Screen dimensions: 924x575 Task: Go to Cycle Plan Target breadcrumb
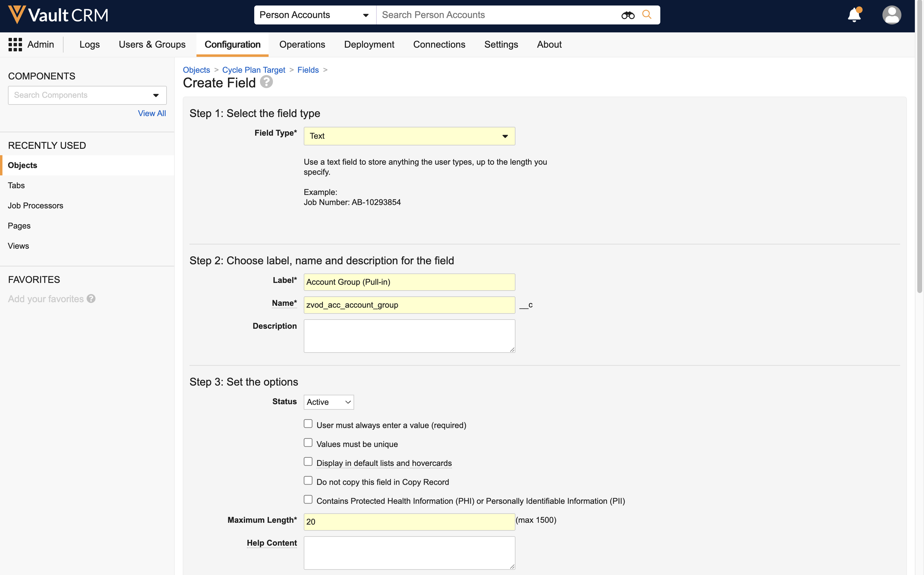click(x=253, y=70)
